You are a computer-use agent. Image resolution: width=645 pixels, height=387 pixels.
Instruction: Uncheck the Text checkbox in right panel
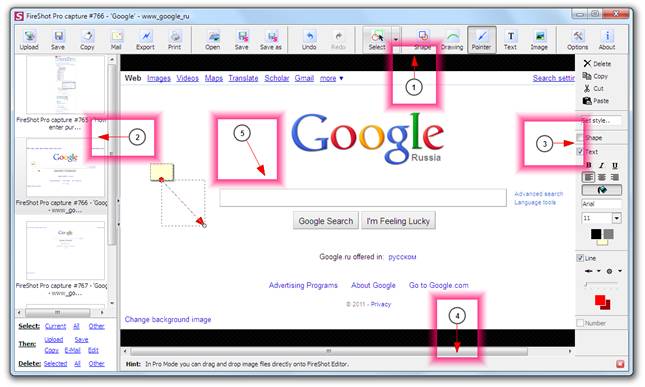[580, 151]
